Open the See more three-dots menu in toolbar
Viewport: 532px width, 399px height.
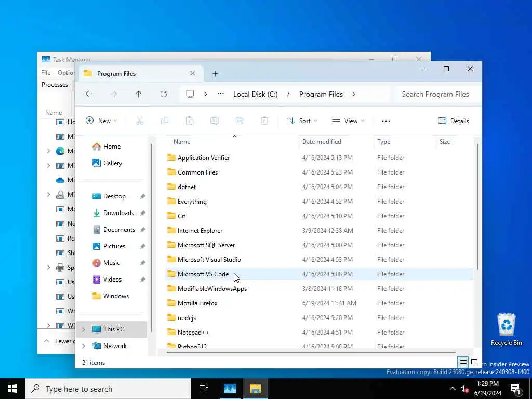coord(386,121)
